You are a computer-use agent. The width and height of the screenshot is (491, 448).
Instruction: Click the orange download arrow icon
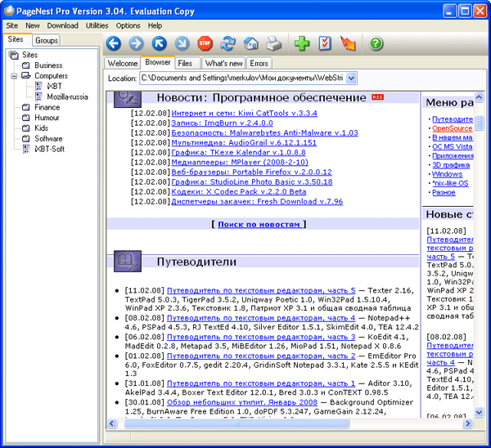tap(348, 43)
